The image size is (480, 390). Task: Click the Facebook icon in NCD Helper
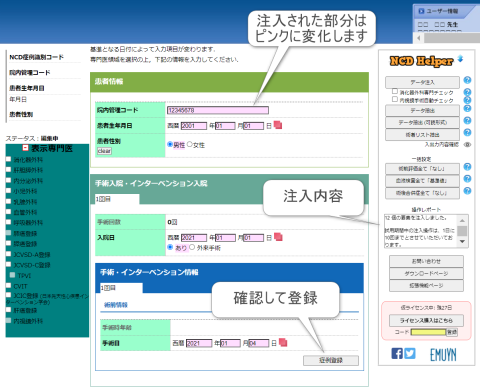(x=397, y=353)
